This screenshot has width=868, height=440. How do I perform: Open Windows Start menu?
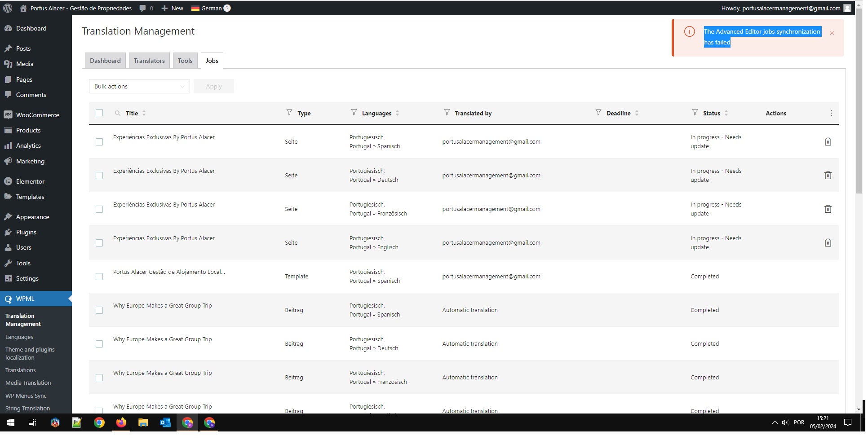point(11,422)
